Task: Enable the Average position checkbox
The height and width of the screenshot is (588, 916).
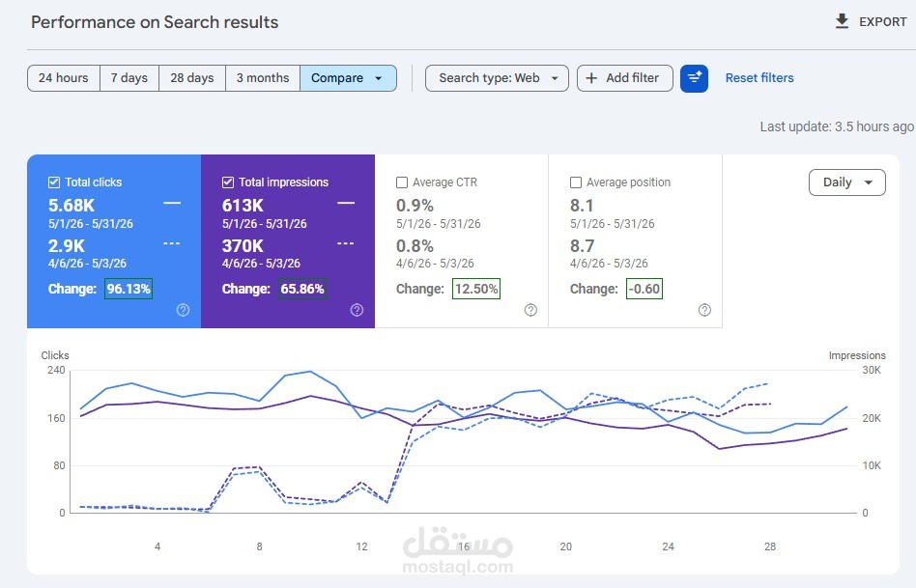Action: pos(576,182)
